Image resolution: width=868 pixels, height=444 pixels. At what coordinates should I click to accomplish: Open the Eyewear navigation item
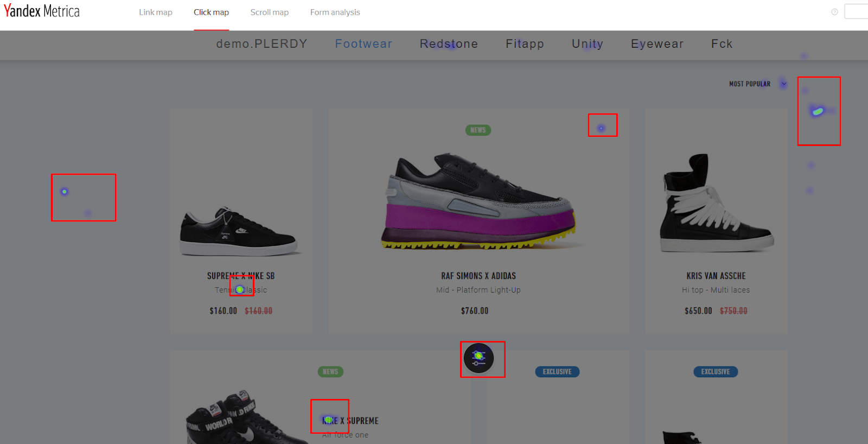[657, 44]
